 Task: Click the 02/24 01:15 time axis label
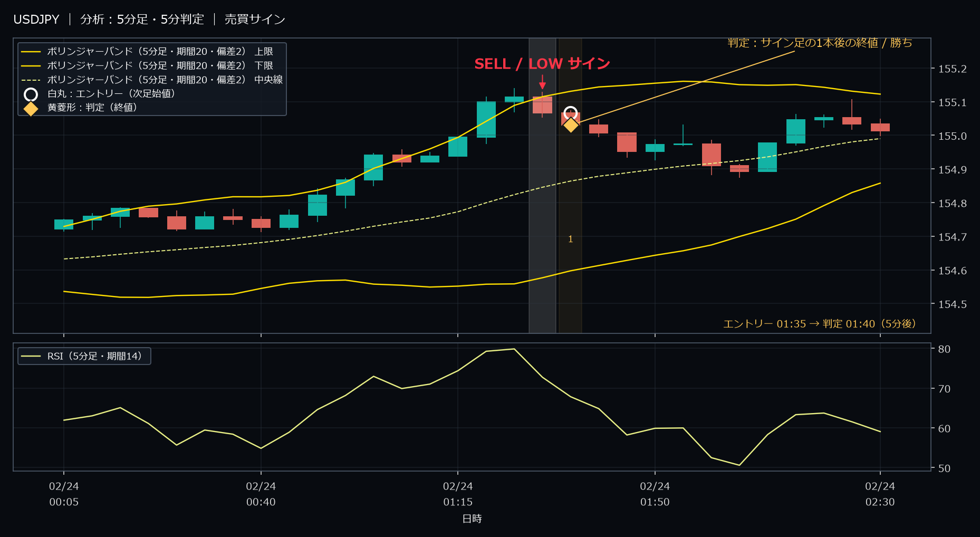[x=458, y=494]
